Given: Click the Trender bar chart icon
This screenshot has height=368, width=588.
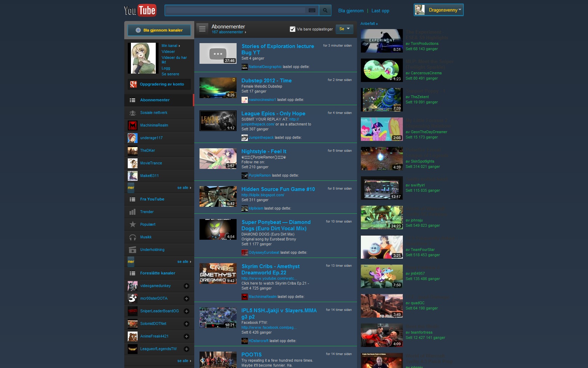Looking at the screenshot, I should (x=133, y=212).
